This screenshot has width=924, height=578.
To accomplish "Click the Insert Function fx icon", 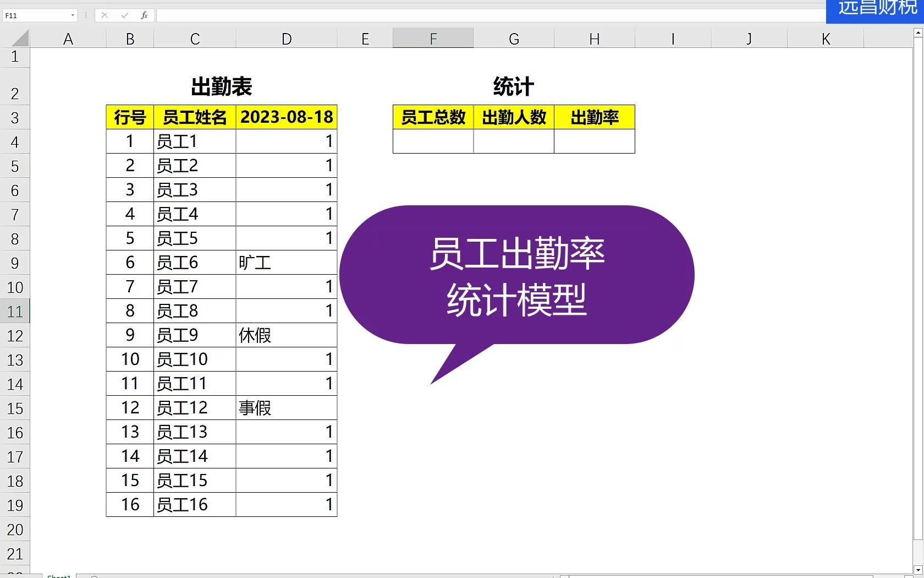I will [x=144, y=15].
